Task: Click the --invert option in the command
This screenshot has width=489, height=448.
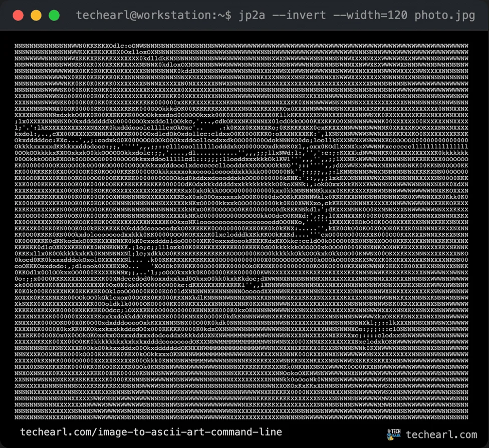Action: pyautogui.click(x=299, y=15)
